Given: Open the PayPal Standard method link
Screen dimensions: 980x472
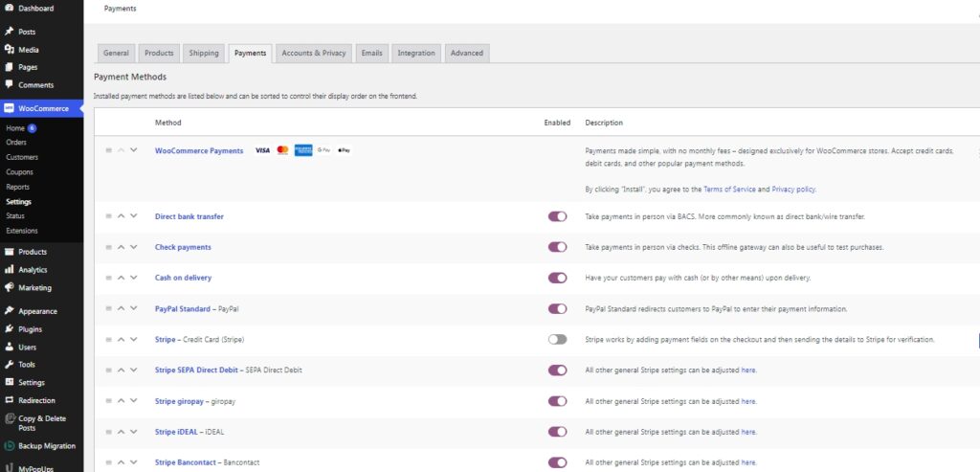Looking at the screenshot, I should click(x=183, y=309).
